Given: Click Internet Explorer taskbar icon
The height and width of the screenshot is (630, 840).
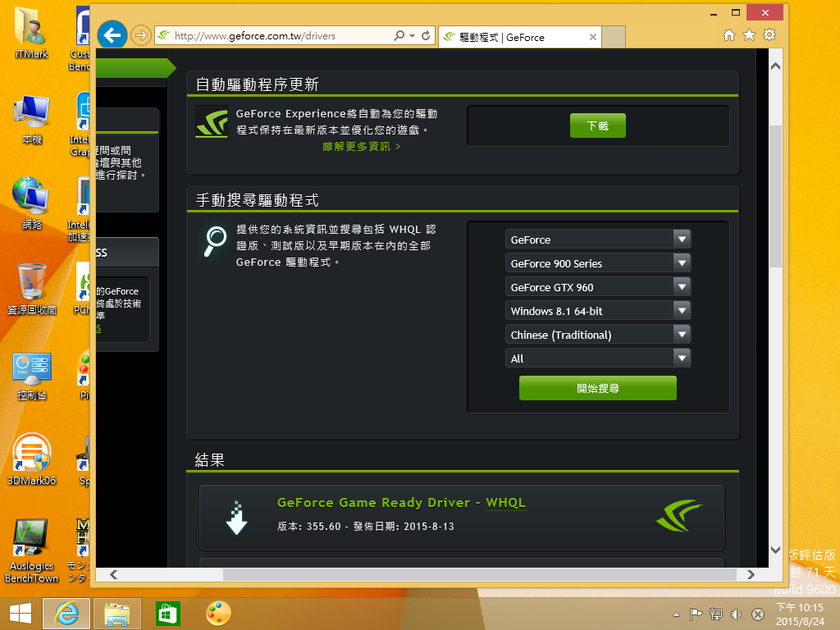Looking at the screenshot, I should click(66, 614).
